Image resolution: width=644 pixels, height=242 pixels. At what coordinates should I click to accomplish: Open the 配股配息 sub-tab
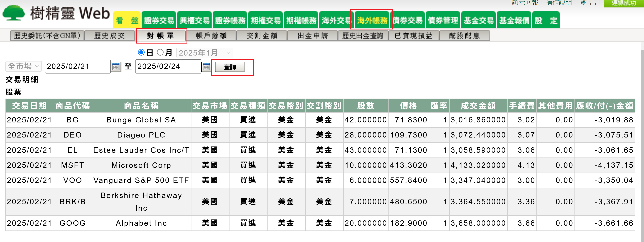465,36
